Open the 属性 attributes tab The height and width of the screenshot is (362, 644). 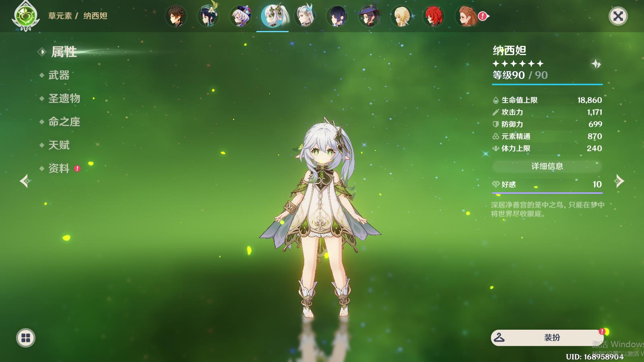pyautogui.click(x=64, y=52)
